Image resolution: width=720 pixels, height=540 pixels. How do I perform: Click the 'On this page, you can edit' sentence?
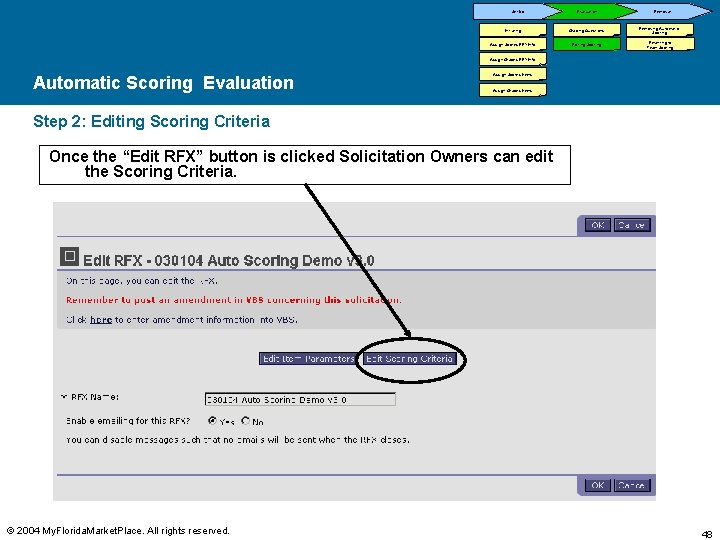tap(142, 281)
